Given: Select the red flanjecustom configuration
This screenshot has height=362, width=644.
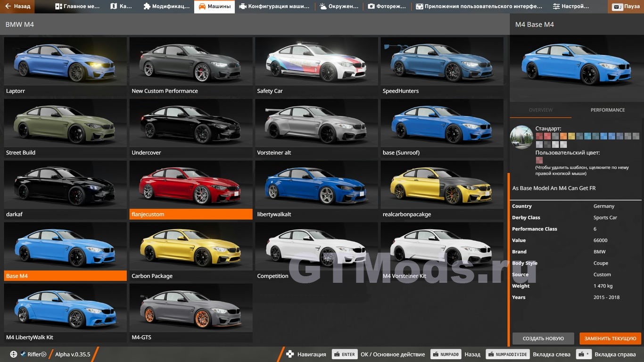Looking at the screenshot, I should pyautogui.click(x=191, y=190).
